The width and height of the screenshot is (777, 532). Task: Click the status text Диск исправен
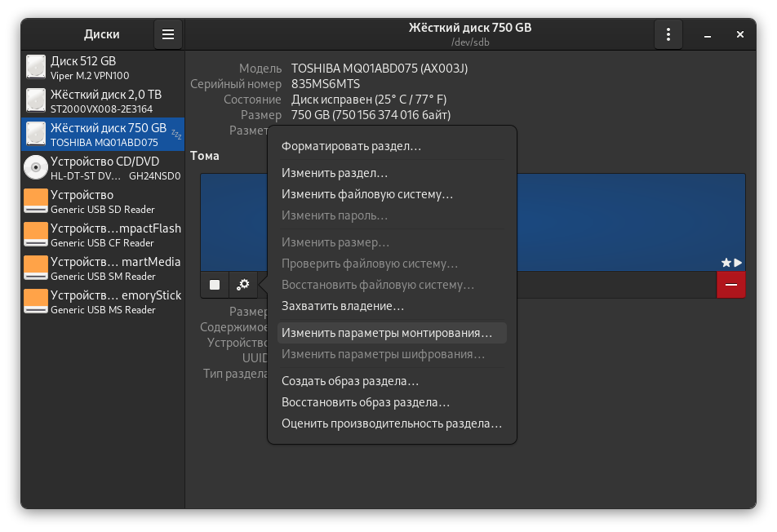pyautogui.click(x=331, y=100)
